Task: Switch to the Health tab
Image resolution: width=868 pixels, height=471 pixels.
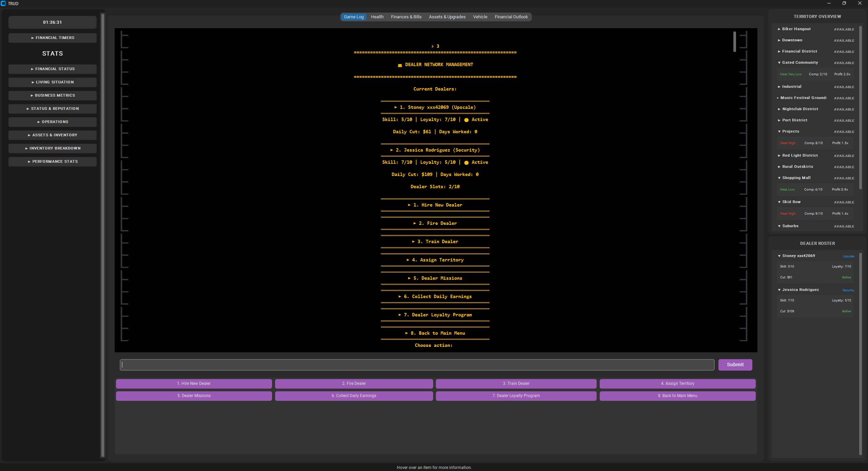Action: click(x=377, y=17)
